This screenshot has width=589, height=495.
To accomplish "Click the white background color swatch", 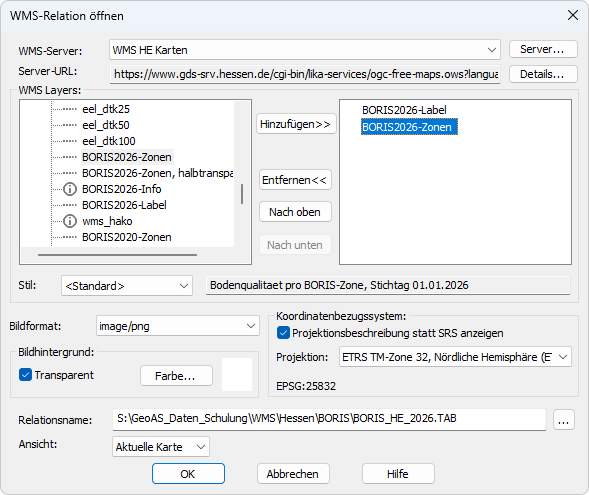I will 237,374.
